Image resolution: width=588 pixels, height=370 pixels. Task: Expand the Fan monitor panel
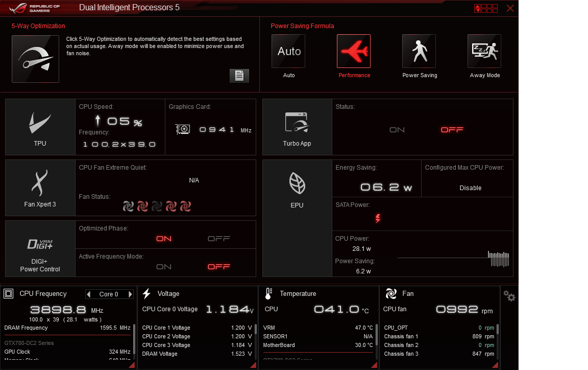495,365
